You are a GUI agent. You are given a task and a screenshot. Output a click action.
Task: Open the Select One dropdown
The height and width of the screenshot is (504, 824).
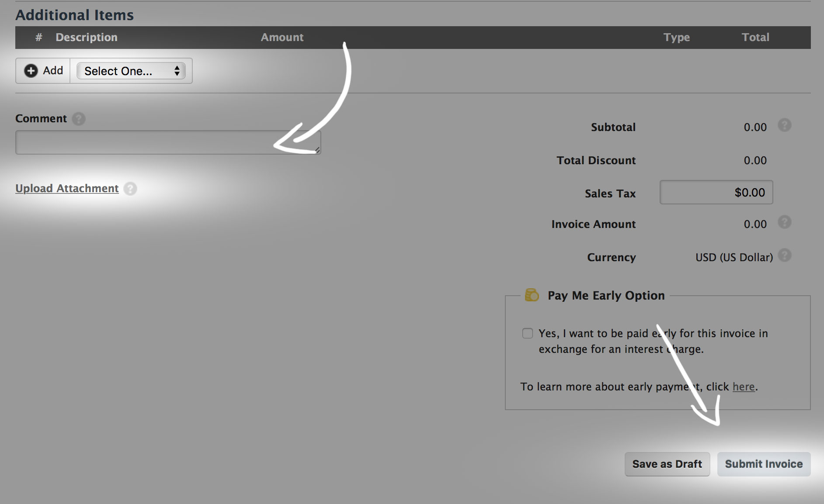pyautogui.click(x=131, y=71)
